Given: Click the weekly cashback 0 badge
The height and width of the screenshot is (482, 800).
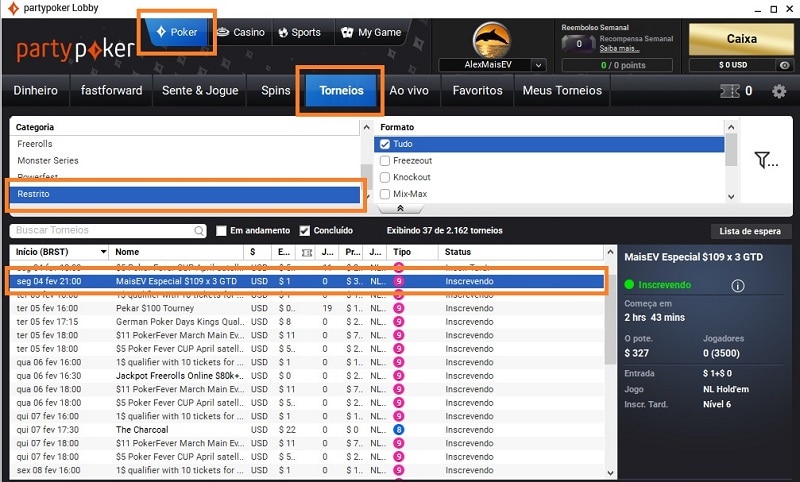Looking at the screenshot, I should (579, 44).
